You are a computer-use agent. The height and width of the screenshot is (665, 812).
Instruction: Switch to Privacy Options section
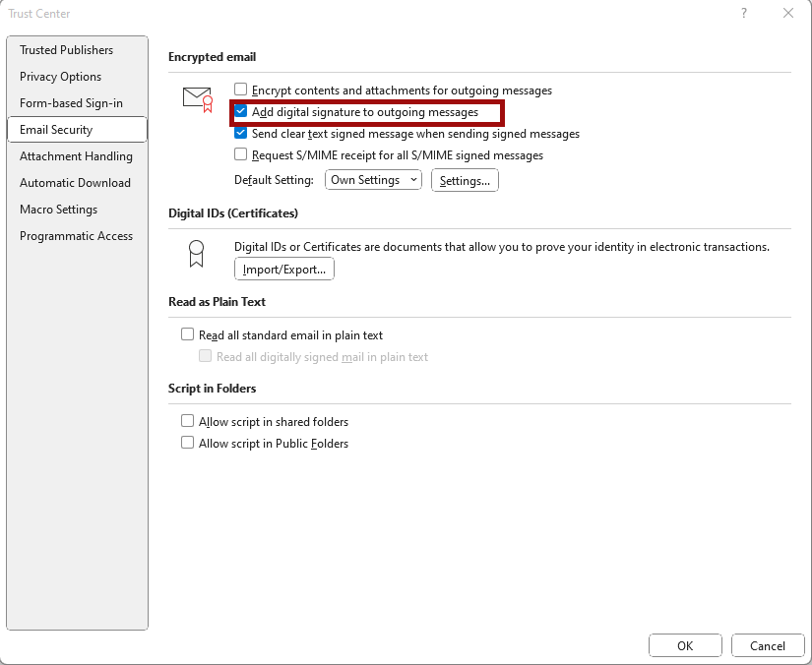click(61, 77)
